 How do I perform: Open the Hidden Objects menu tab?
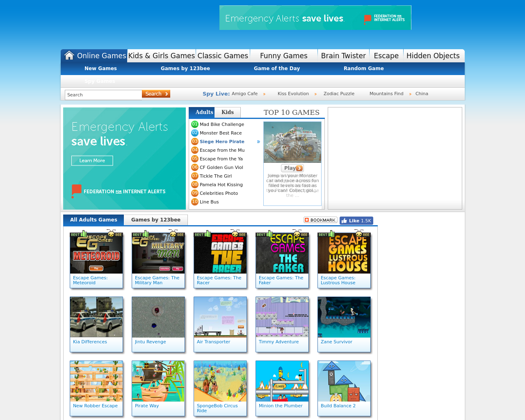[x=433, y=55]
